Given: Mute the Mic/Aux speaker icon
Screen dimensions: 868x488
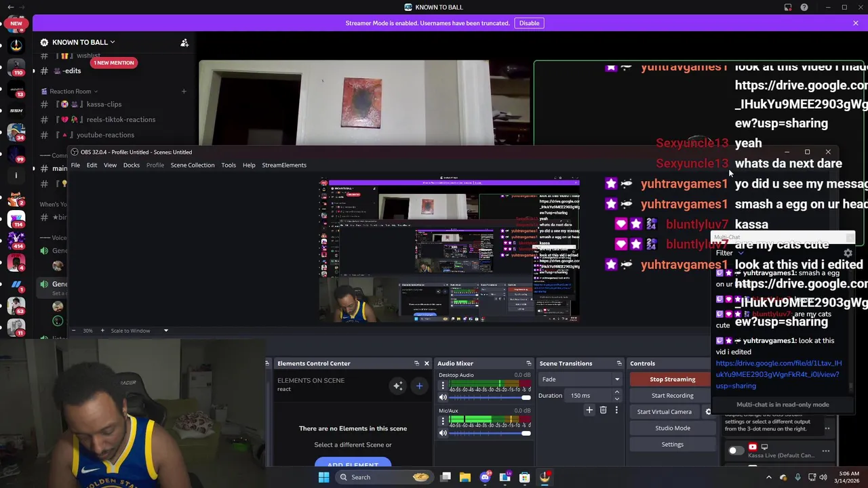Looking at the screenshot, I should tap(443, 433).
